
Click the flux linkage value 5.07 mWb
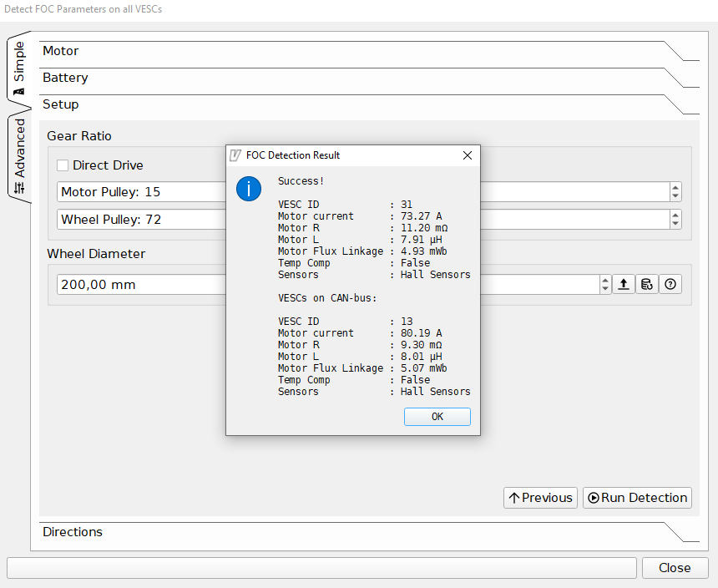pyautogui.click(x=423, y=368)
